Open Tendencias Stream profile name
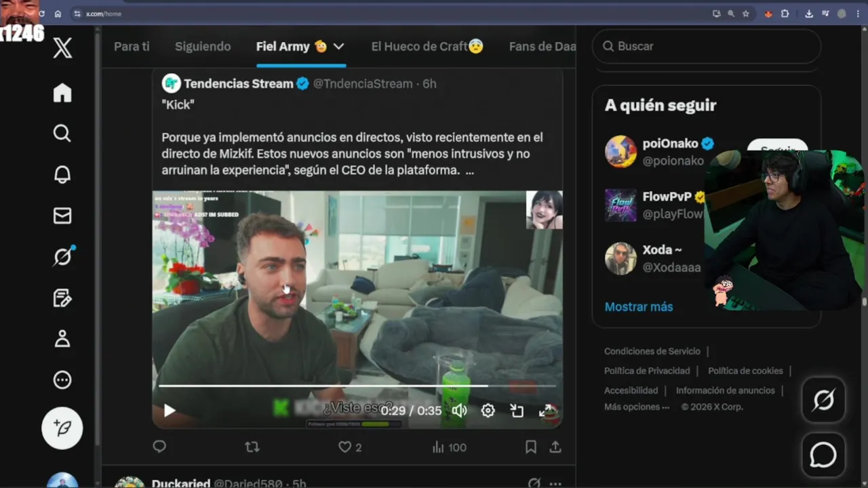The height and width of the screenshot is (488, 868). [238, 83]
